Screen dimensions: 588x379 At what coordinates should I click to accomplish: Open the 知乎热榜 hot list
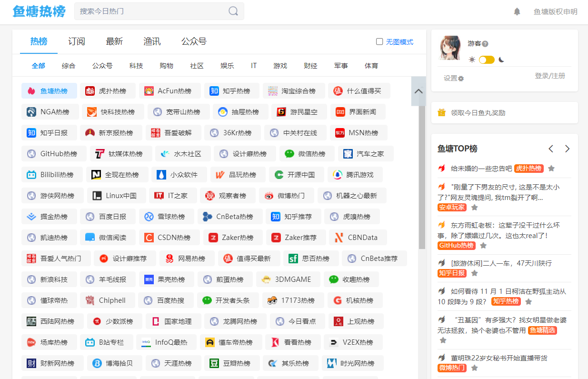pyautogui.click(x=233, y=90)
